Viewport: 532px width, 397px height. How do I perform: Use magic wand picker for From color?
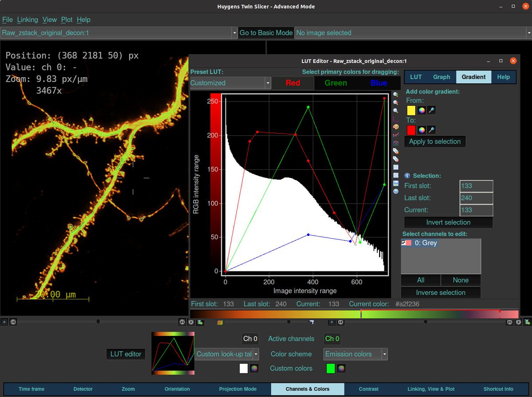click(x=431, y=110)
